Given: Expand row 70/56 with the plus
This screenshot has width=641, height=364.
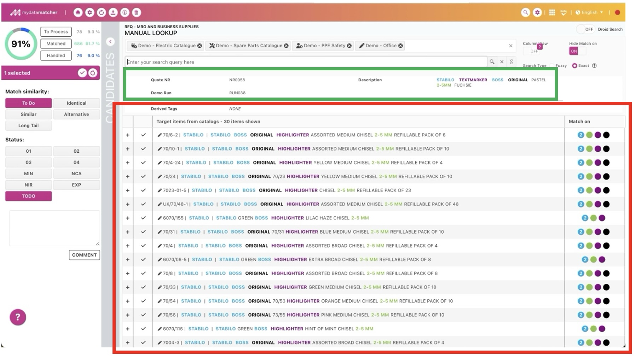Looking at the screenshot, I should (128, 315).
